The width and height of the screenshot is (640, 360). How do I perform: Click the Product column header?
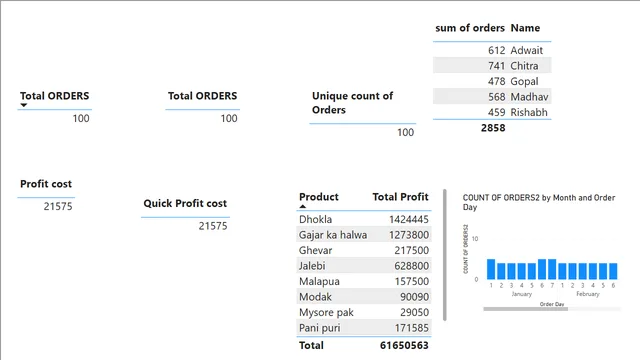coord(319,197)
